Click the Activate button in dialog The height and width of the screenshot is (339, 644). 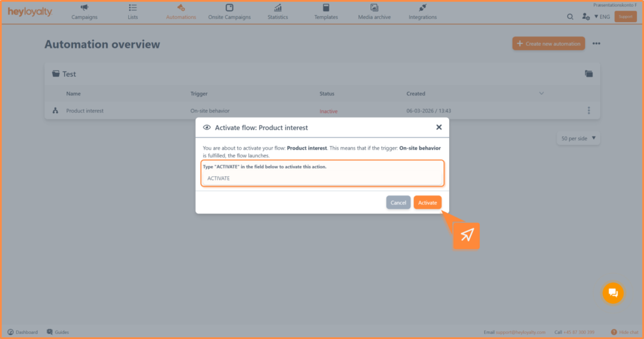pyautogui.click(x=427, y=203)
